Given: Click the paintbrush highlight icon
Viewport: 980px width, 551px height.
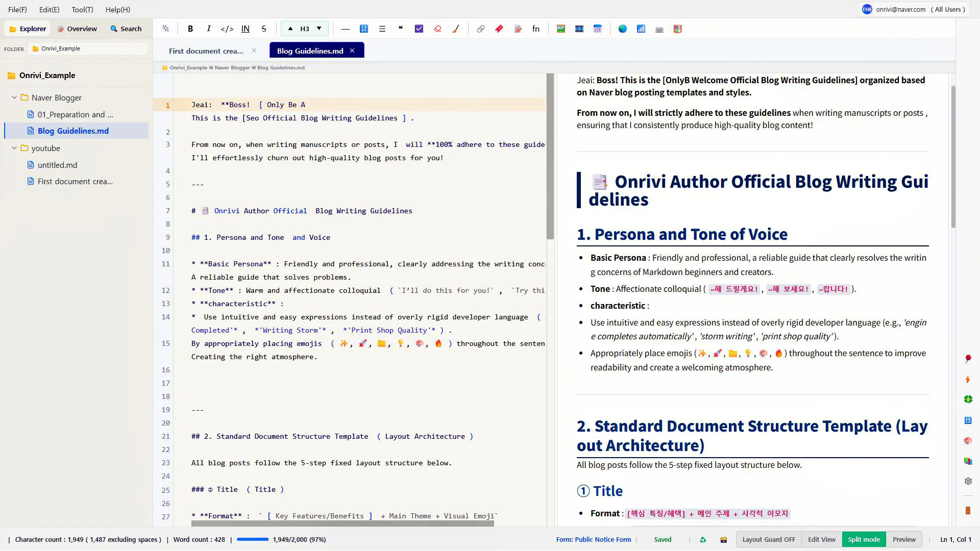Looking at the screenshot, I should (x=456, y=29).
